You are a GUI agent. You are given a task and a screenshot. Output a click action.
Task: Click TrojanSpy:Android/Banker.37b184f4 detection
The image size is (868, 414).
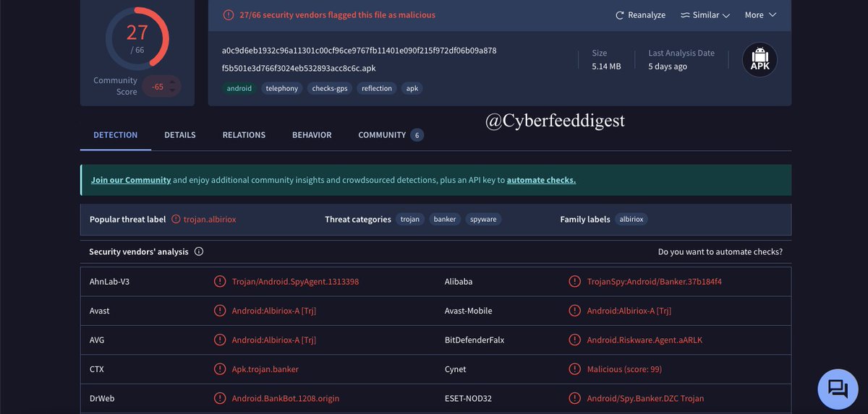coord(655,282)
